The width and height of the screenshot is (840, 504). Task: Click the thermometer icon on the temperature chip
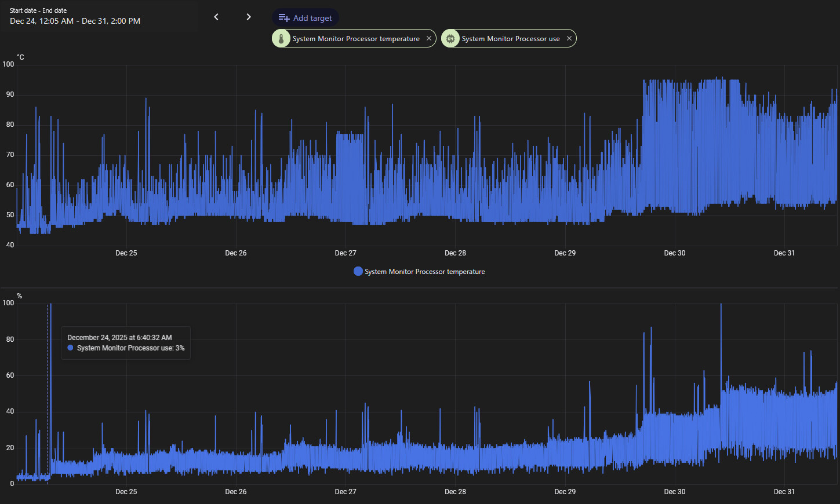281,39
